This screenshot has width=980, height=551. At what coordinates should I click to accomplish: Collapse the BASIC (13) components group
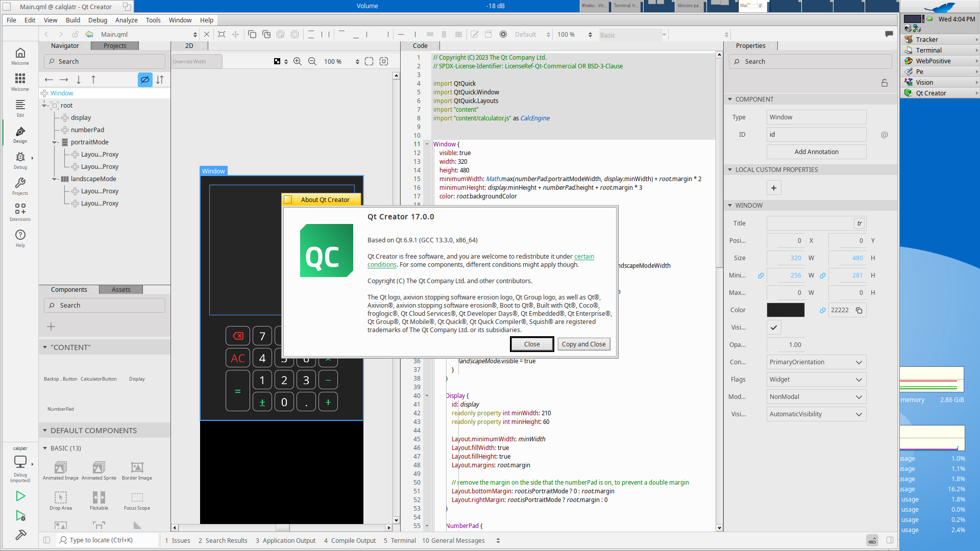coord(45,448)
